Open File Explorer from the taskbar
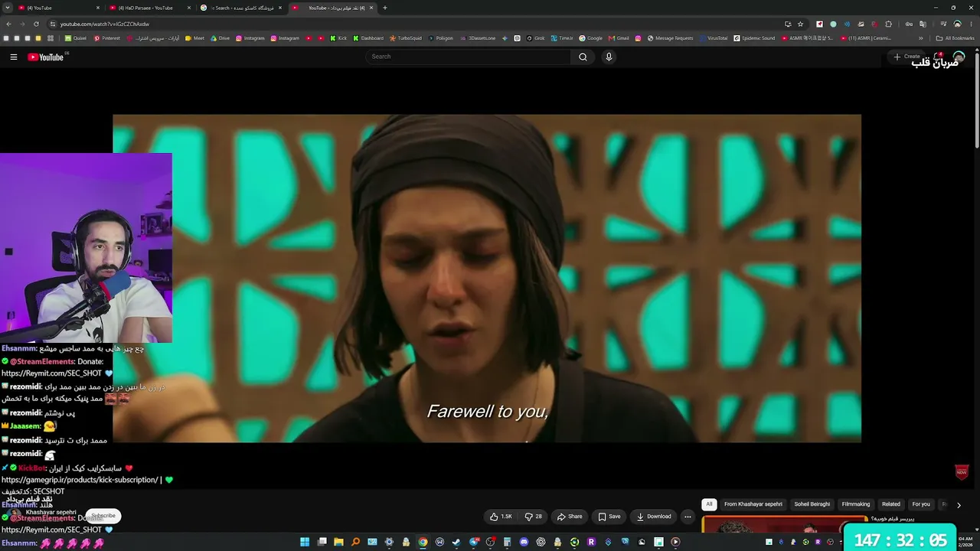This screenshot has height=551, width=980. point(338,542)
